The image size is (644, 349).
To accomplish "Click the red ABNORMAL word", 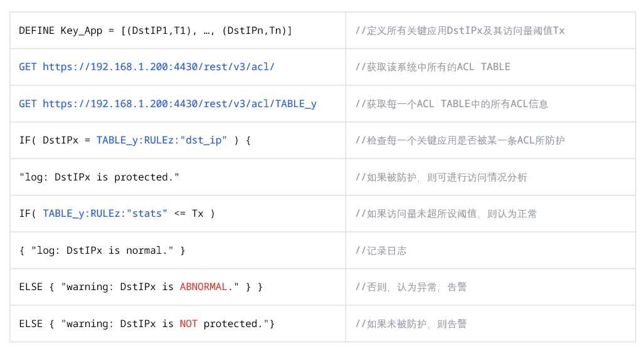I will click(203, 286).
